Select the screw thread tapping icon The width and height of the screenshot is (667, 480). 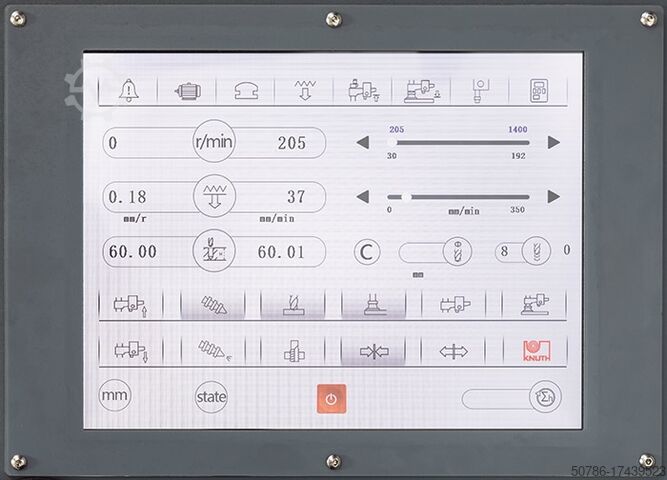(214, 305)
